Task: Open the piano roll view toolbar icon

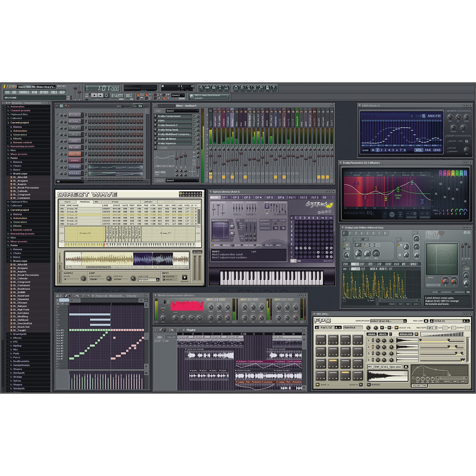Action: pyautogui.click(x=214, y=88)
